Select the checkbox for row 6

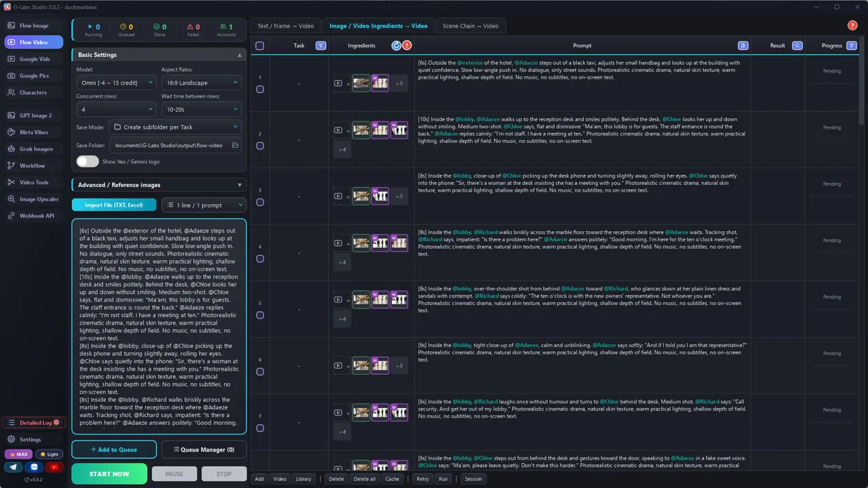[260, 371]
